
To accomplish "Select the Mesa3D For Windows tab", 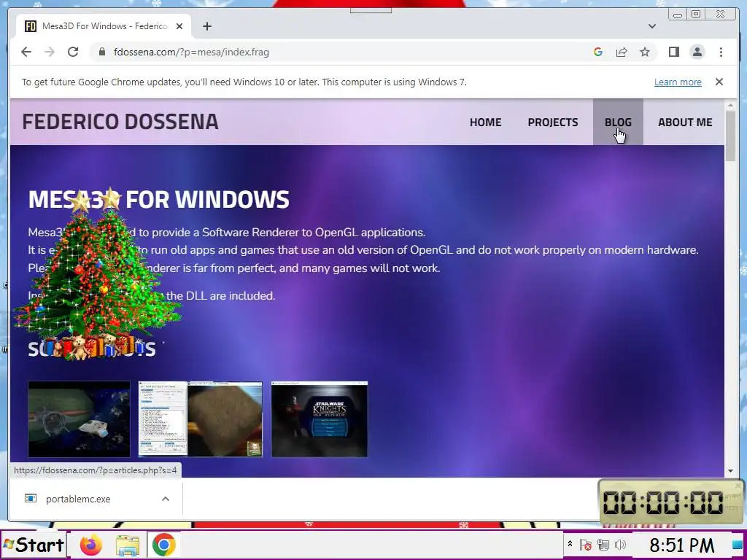I will [x=104, y=26].
